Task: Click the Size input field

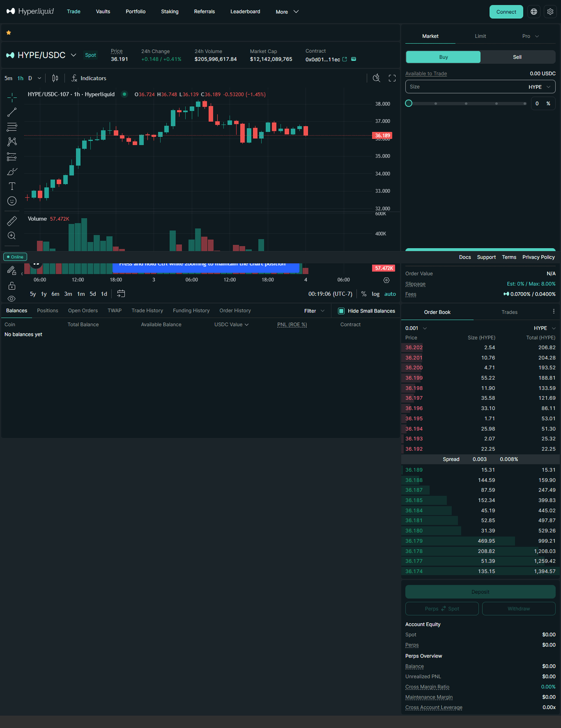Action: pos(481,87)
